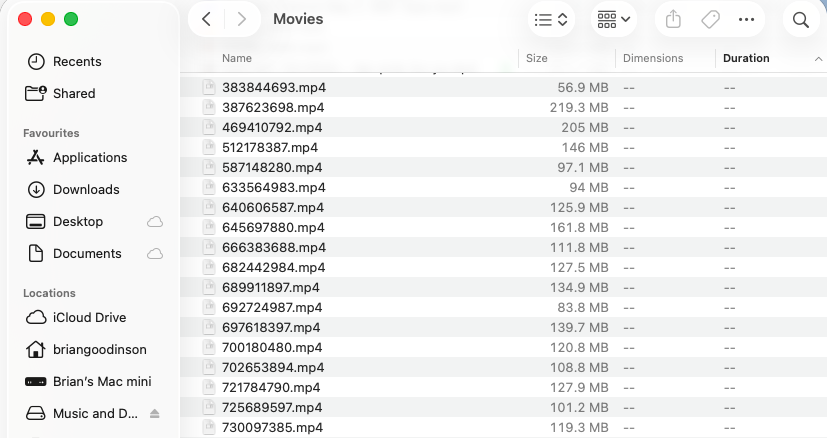Open the Search magnifier icon
This screenshot has width=827, height=438.
click(x=800, y=20)
